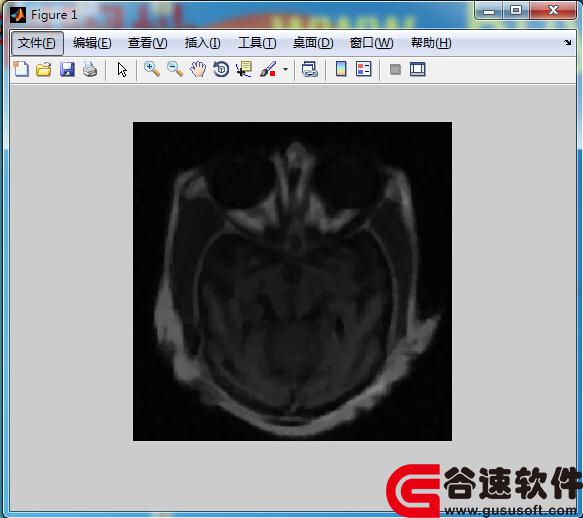Open the 插入(I) menu
583x518 pixels.
[202, 43]
